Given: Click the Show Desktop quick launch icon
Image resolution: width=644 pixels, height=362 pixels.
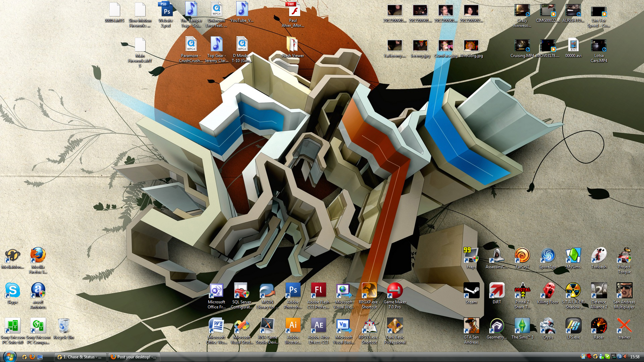Looking at the screenshot, I should pos(40,357).
